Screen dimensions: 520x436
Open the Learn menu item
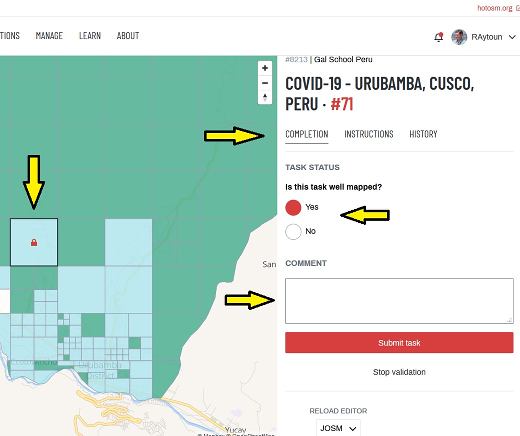click(x=90, y=36)
